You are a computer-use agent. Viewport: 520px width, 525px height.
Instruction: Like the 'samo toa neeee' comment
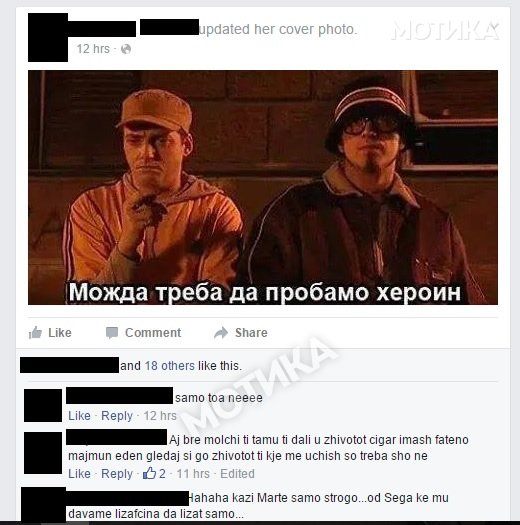pyautogui.click(x=79, y=416)
